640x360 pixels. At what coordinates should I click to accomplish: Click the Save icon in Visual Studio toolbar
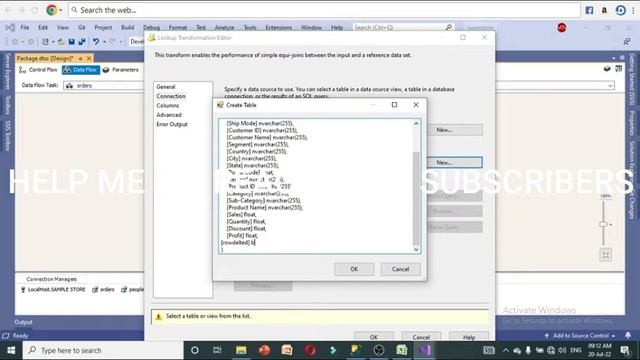pos(72,41)
